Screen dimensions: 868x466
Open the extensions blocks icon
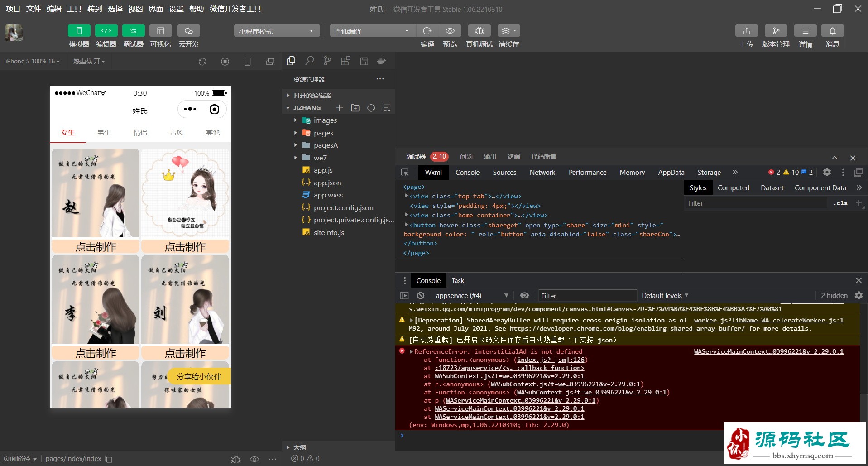click(345, 61)
